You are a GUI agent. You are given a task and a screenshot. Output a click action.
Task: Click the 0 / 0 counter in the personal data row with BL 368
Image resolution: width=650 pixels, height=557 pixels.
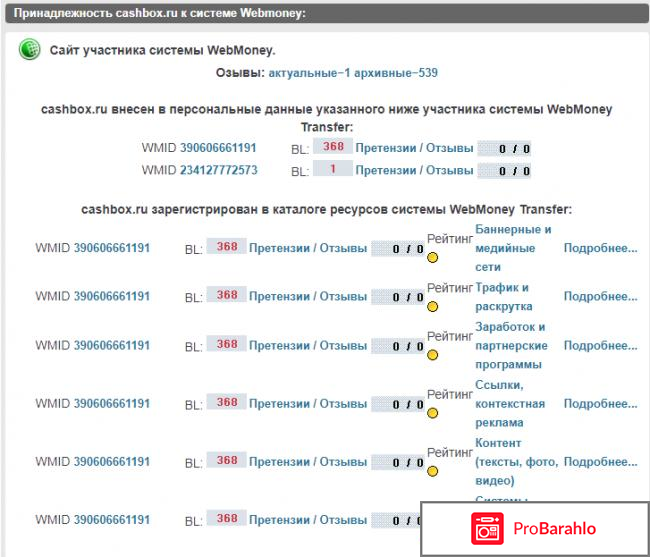pos(504,148)
